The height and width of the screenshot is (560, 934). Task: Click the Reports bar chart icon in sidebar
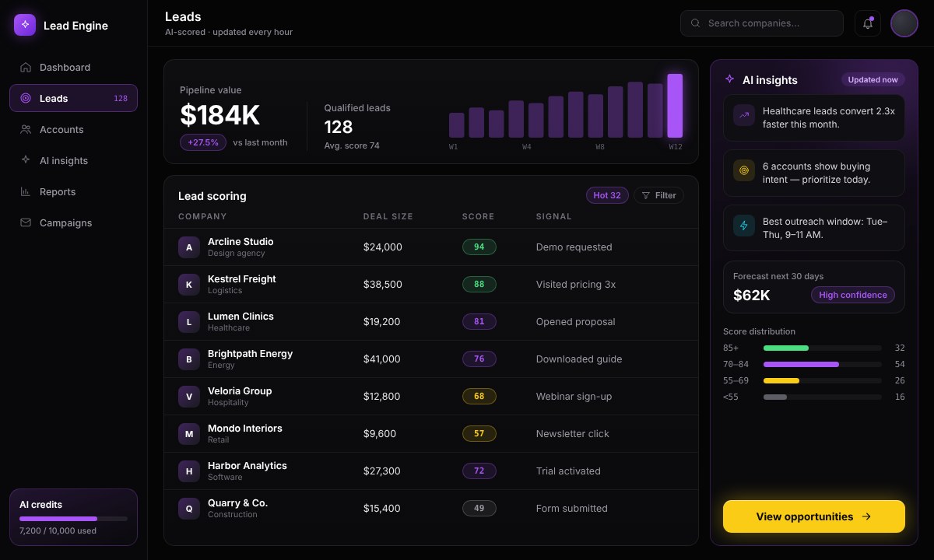click(x=26, y=192)
